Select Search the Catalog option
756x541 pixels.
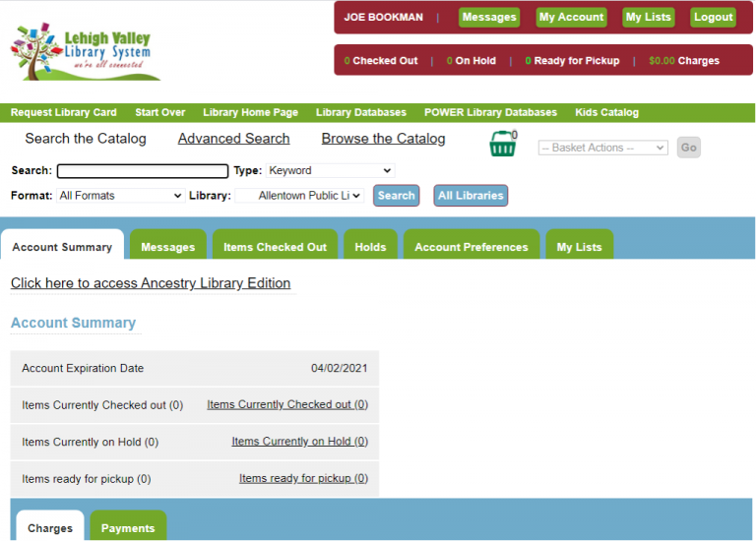tap(86, 139)
